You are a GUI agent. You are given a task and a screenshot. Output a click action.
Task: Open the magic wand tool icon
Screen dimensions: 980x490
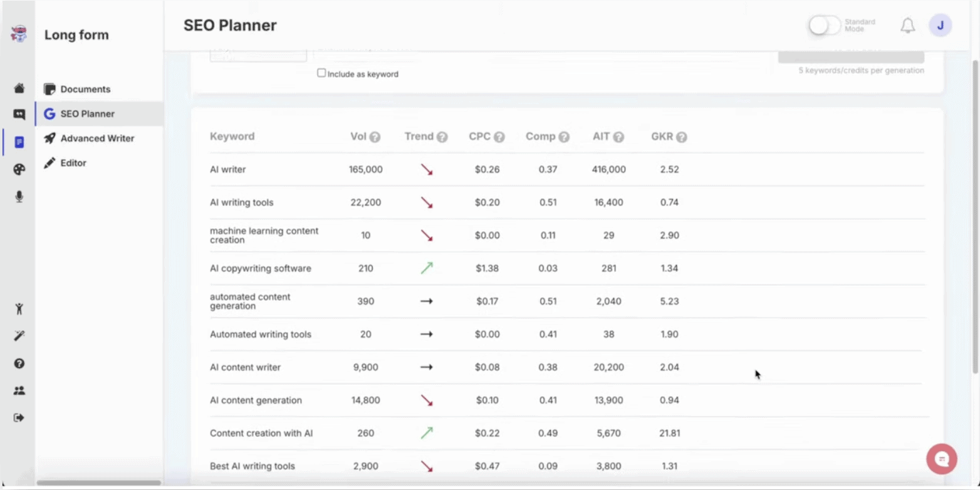point(19,336)
